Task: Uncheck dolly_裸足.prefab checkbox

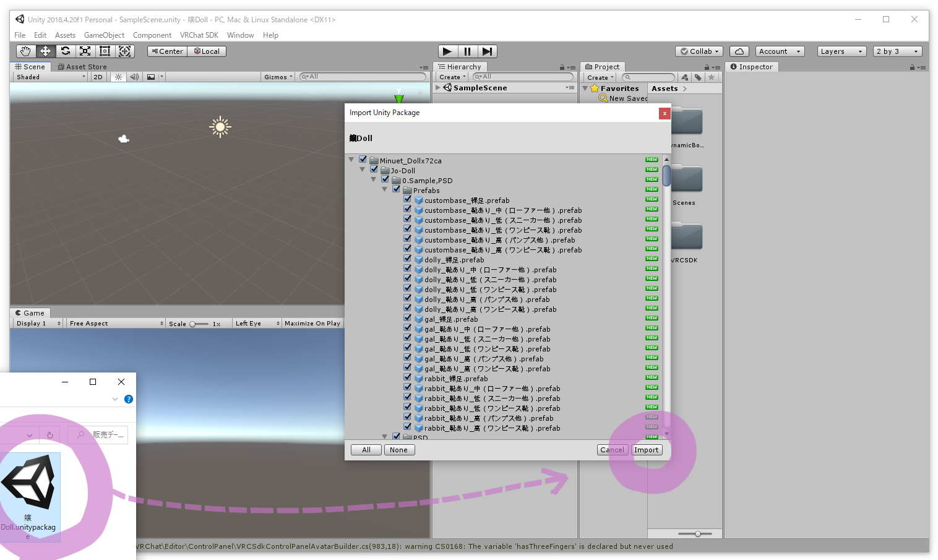Action: point(408,258)
